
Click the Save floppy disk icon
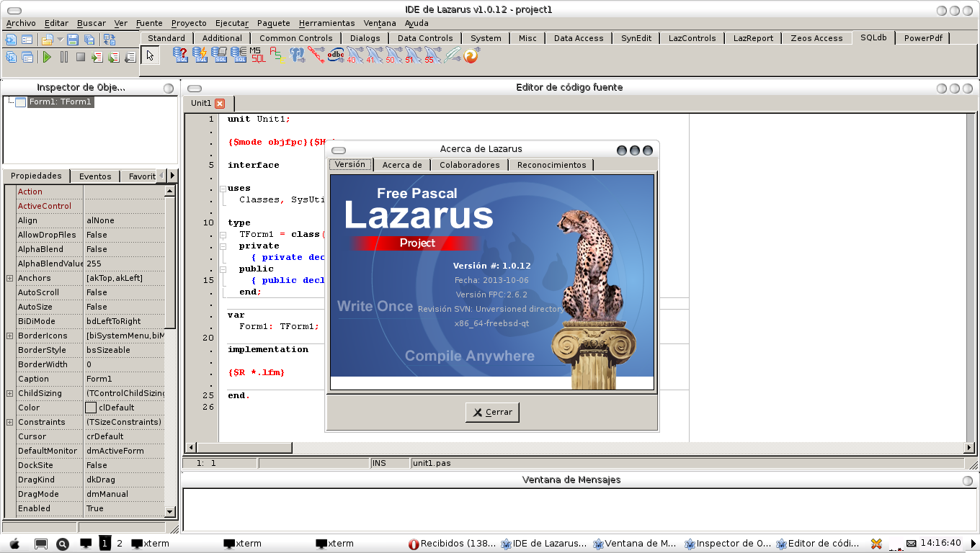click(73, 40)
